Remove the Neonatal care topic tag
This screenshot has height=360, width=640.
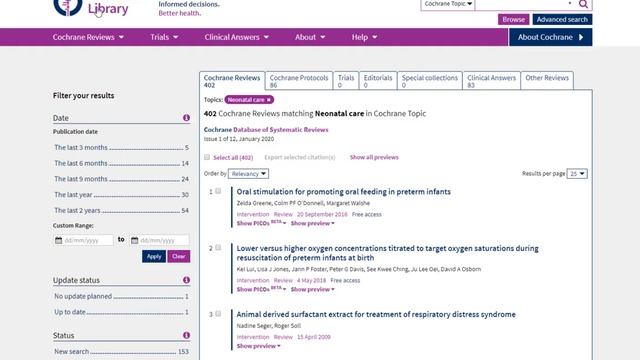point(269,100)
